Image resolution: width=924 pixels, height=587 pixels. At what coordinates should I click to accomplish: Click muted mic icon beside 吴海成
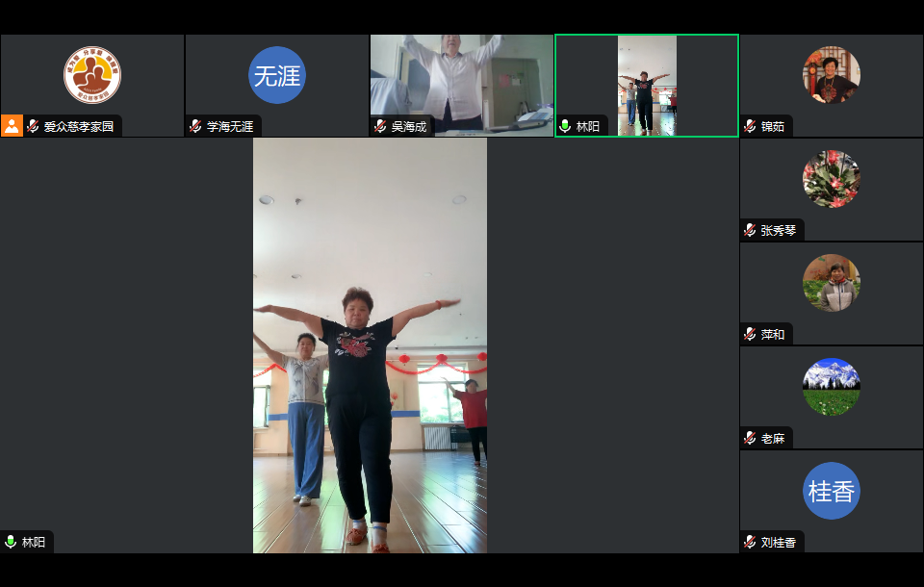380,126
